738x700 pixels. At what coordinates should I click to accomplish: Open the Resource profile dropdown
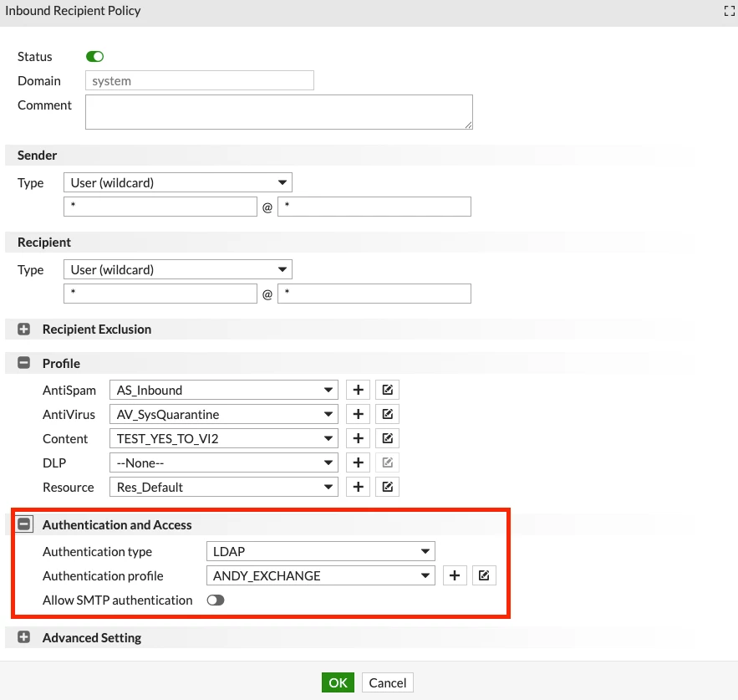pyautogui.click(x=224, y=487)
